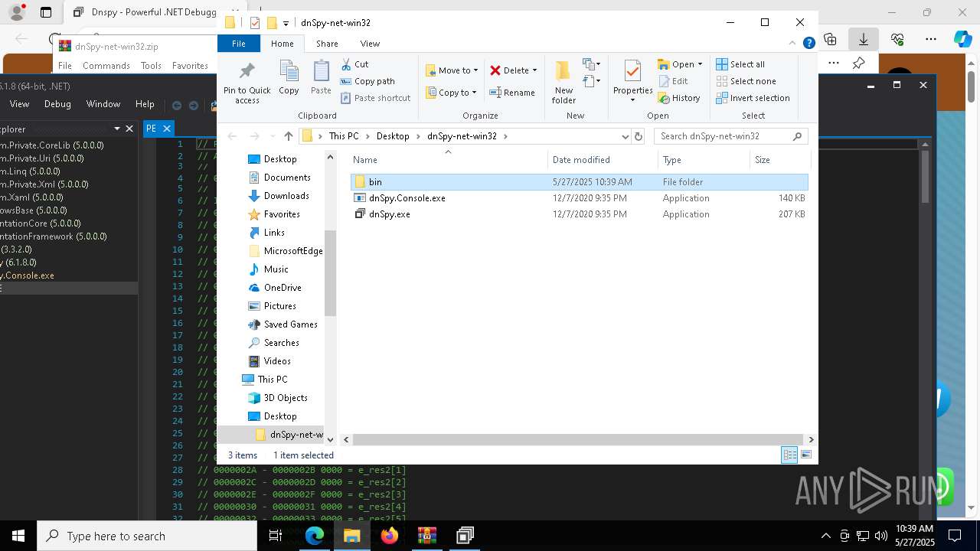Close the PE tab in dnSpy

pos(166,129)
